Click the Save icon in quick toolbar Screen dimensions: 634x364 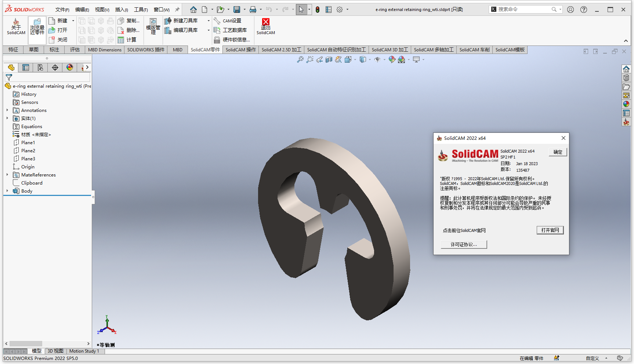point(237,10)
